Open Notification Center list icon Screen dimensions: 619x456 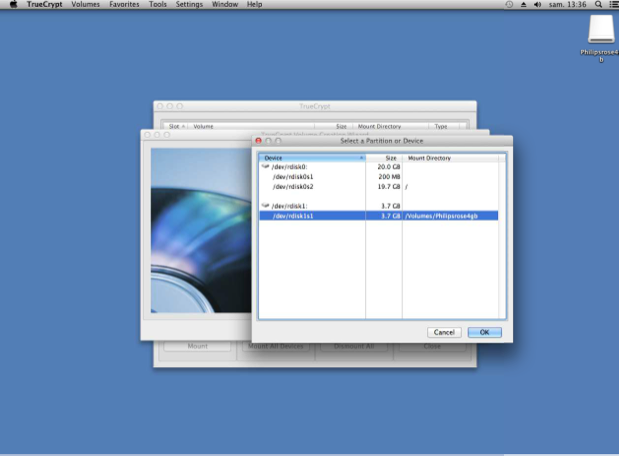613,4
